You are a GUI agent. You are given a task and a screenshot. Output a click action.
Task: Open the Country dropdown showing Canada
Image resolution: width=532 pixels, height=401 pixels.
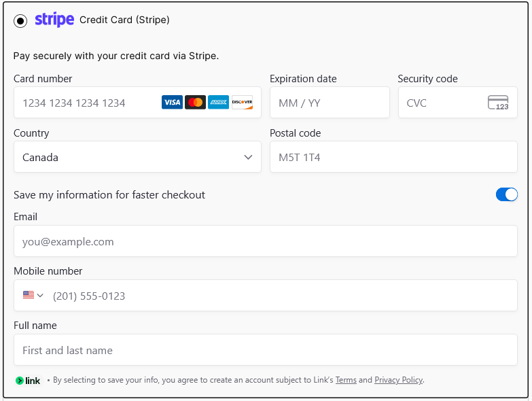pos(137,157)
